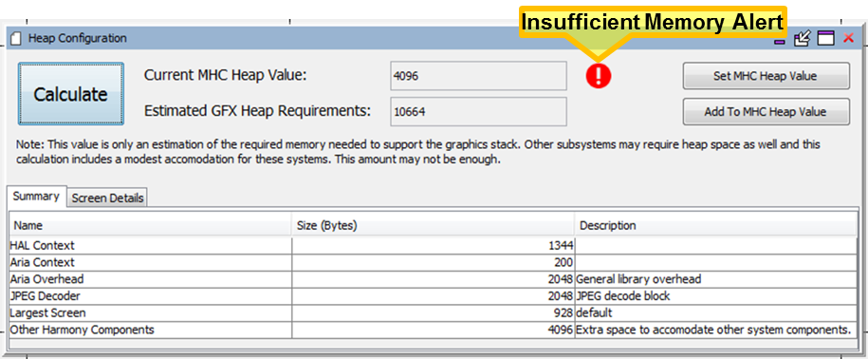Maximize the Heap Configuration panel
Viewport: 868px width, 359px height.
click(826, 38)
